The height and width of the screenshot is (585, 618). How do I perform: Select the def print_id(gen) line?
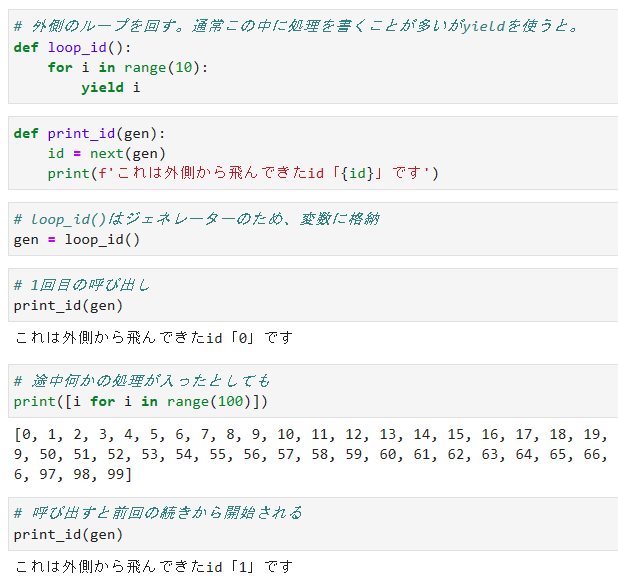90,133
